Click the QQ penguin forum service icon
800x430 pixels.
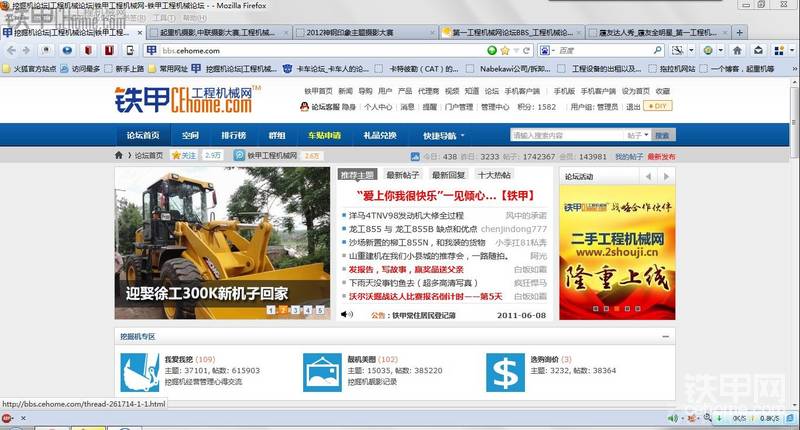tap(305, 107)
